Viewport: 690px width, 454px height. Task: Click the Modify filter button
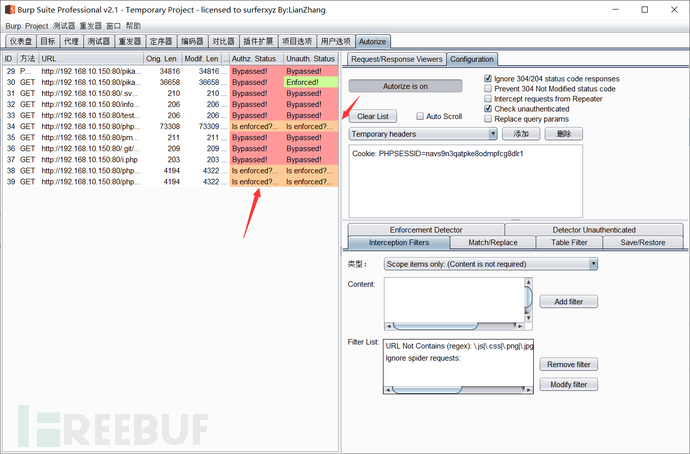(569, 384)
